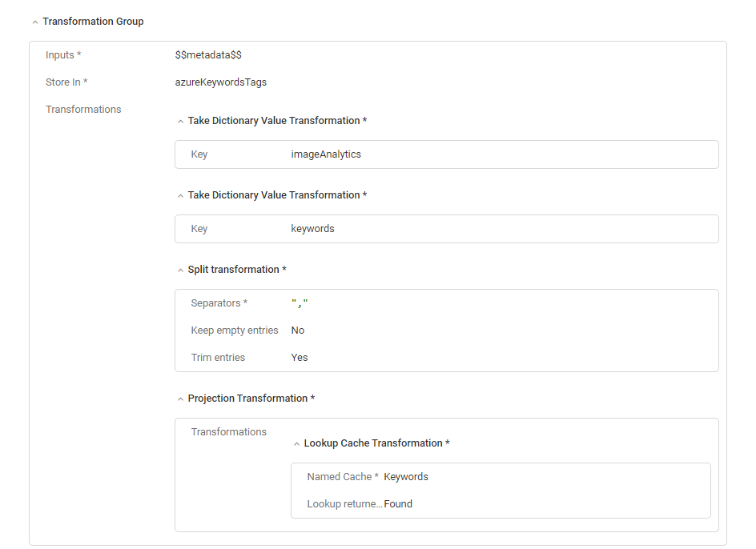Click the Transformation Group heading
The width and height of the screenshot is (756, 549).
(x=93, y=22)
